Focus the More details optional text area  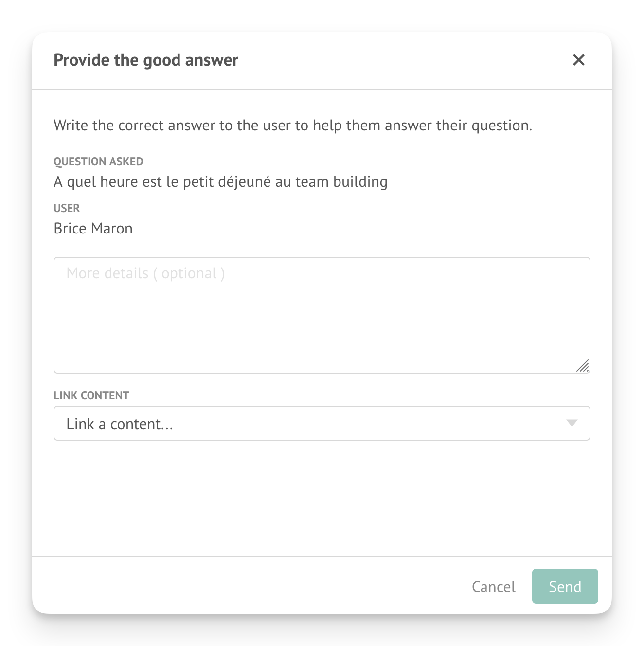[x=322, y=315]
